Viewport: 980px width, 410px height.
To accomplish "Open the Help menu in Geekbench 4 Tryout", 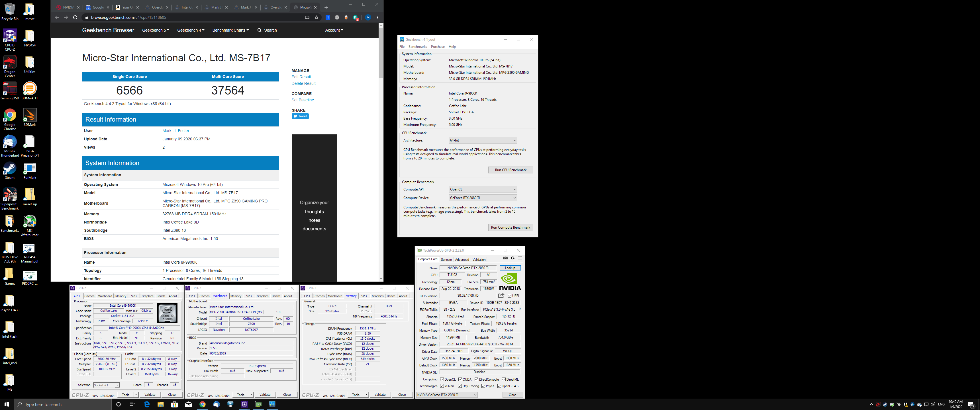I will (x=452, y=47).
